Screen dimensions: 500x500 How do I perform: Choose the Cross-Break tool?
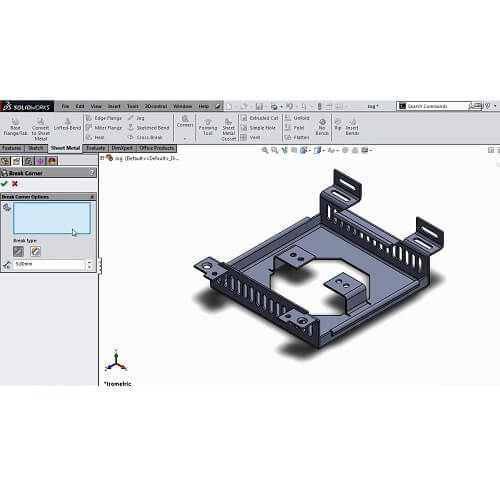point(145,137)
